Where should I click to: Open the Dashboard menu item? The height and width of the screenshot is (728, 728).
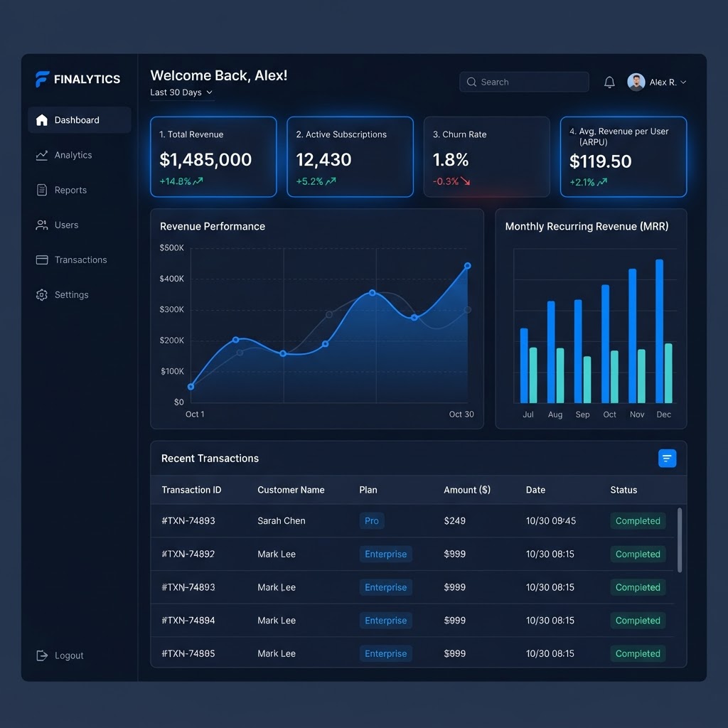(x=80, y=119)
